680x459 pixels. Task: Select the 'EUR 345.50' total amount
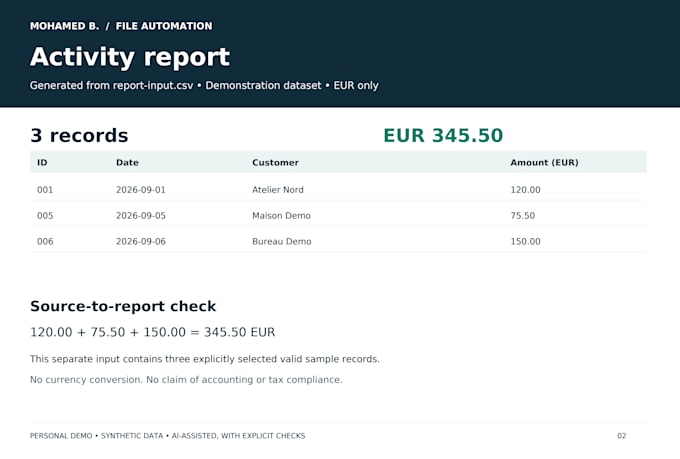tap(443, 135)
